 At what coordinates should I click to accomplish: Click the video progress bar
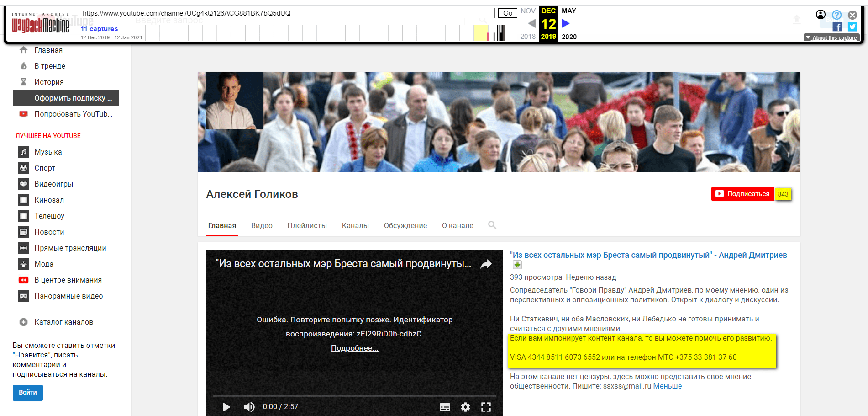click(354, 395)
